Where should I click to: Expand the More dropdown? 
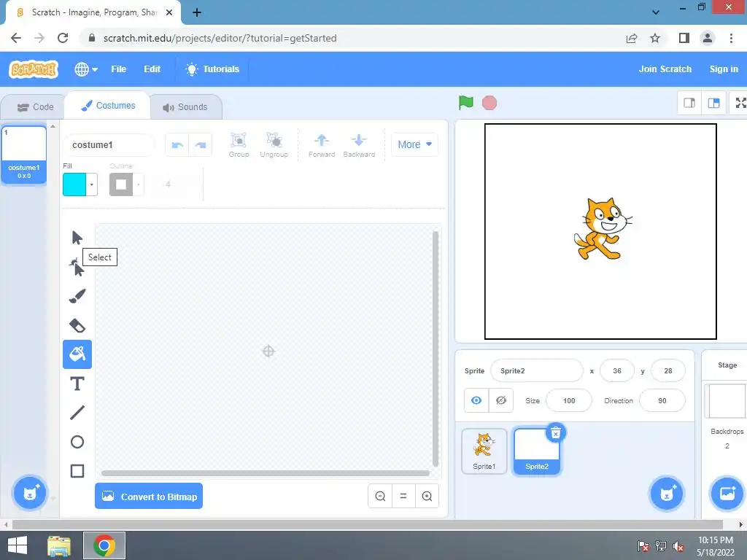414,144
